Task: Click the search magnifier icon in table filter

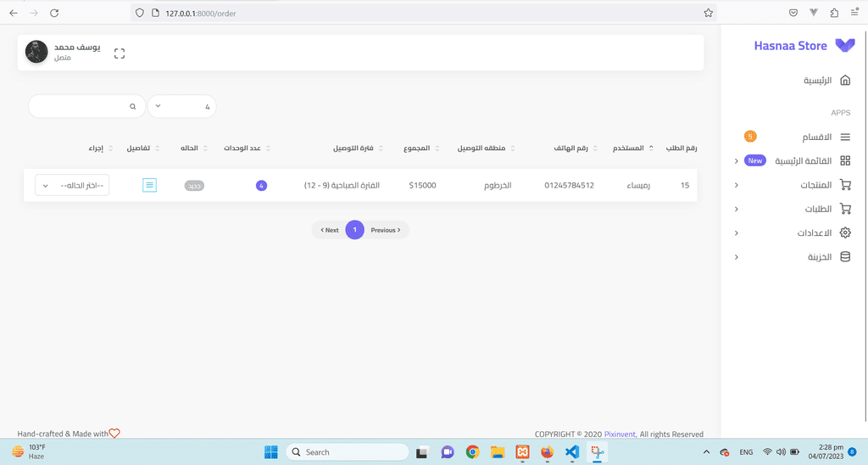Action: [133, 106]
